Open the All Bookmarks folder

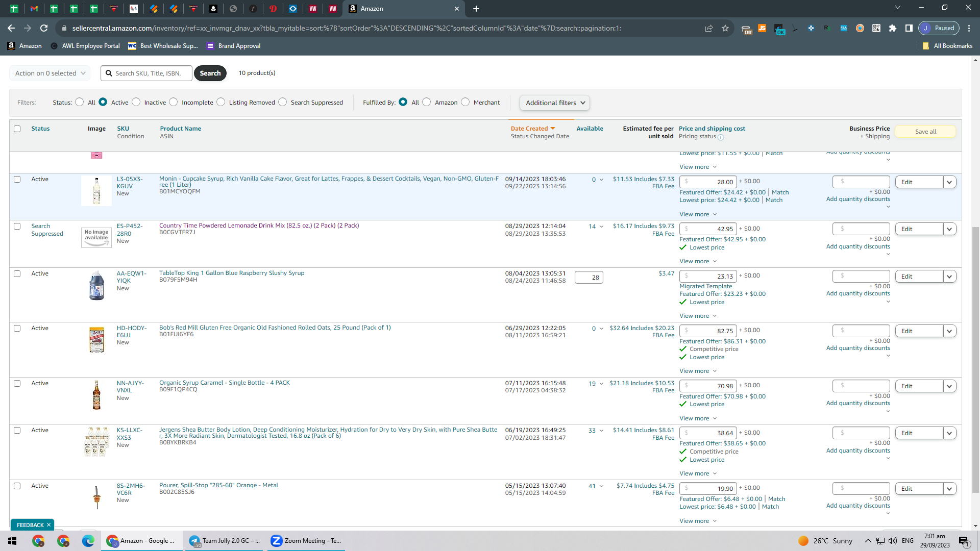[x=947, y=46]
